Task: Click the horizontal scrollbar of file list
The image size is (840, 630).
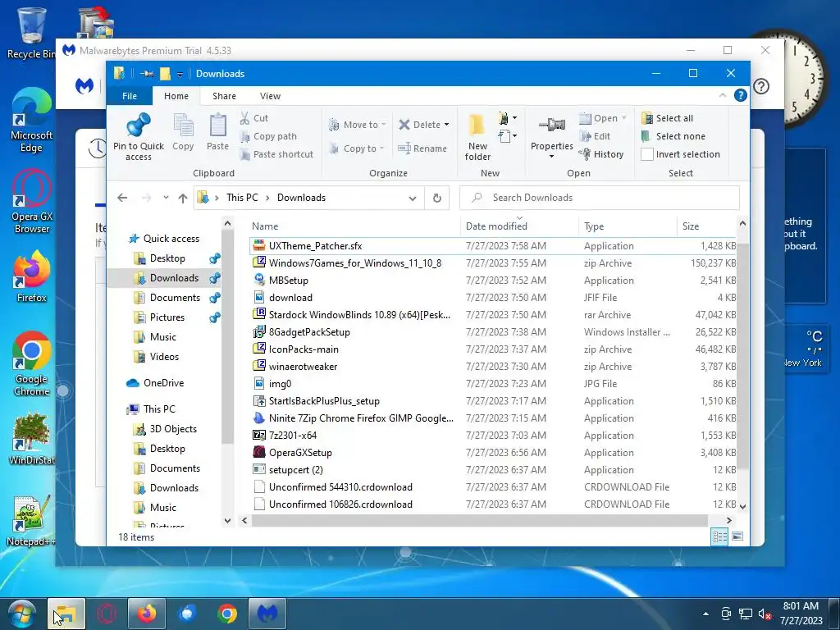Action: pyautogui.click(x=479, y=520)
